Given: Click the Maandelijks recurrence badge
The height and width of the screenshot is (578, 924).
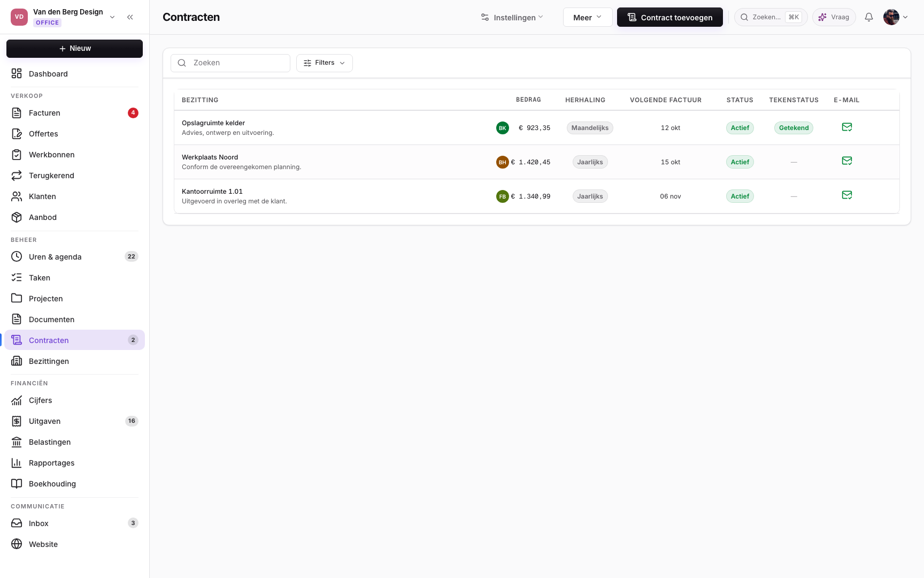Looking at the screenshot, I should (590, 128).
